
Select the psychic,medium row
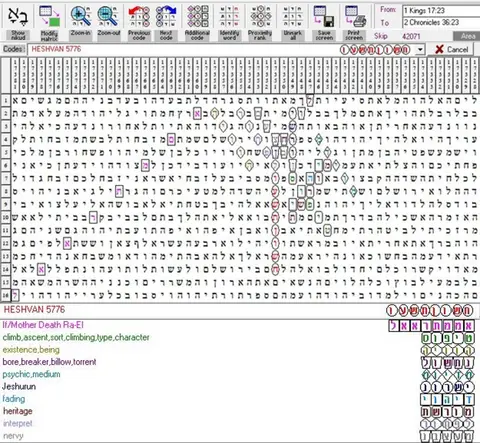click(x=239, y=374)
